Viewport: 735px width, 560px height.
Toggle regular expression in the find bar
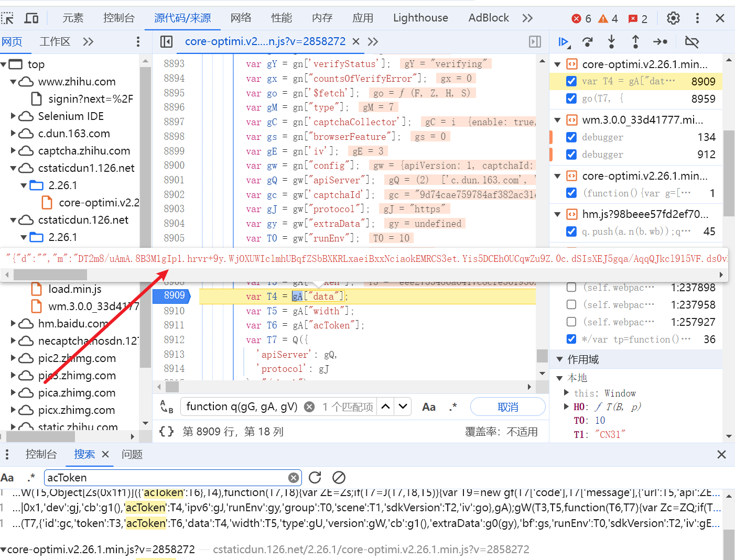[x=453, y=407]
